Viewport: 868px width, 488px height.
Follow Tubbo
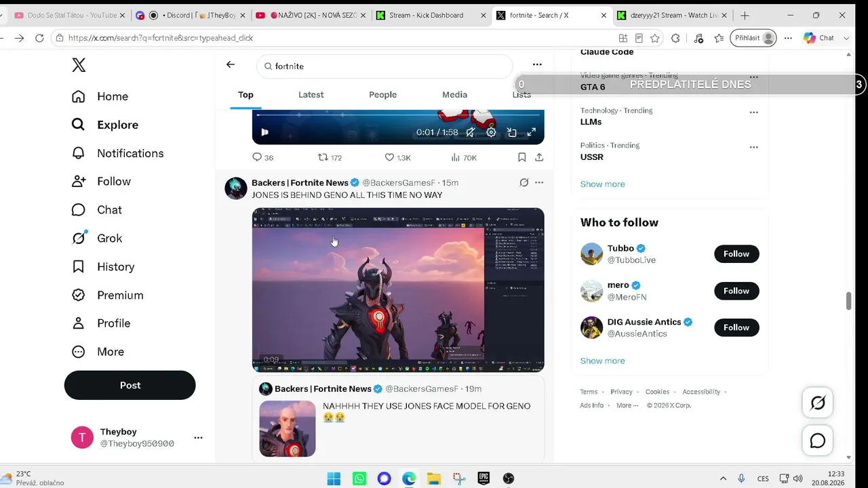(736, 254)
